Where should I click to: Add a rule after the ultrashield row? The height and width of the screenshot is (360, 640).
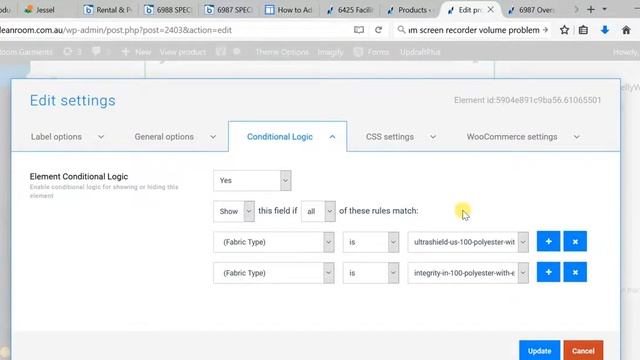(548, 242)
